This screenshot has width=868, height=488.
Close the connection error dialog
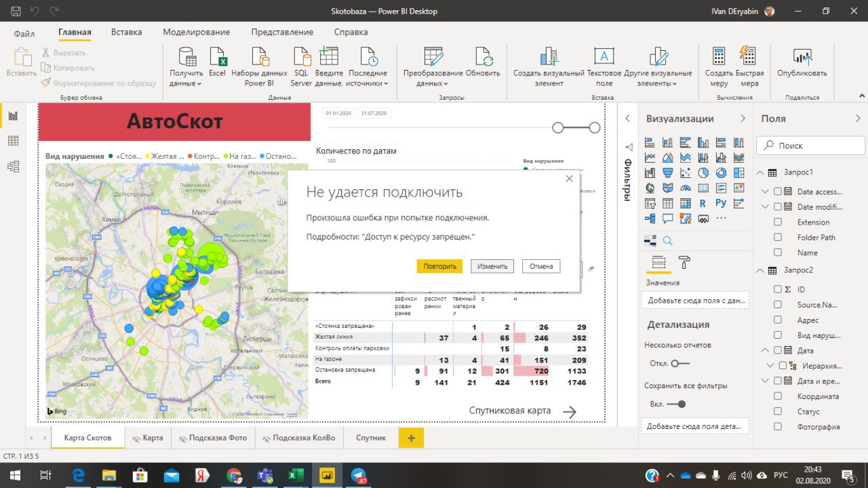tap(569, 179)
